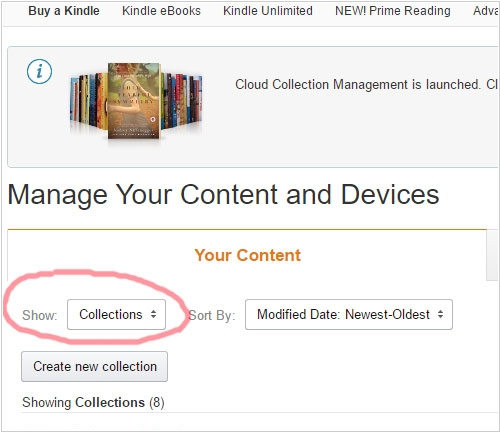Open the Sort By Modified Date dropdown
The width and height of the screenshot is (500, 432).
349,314
